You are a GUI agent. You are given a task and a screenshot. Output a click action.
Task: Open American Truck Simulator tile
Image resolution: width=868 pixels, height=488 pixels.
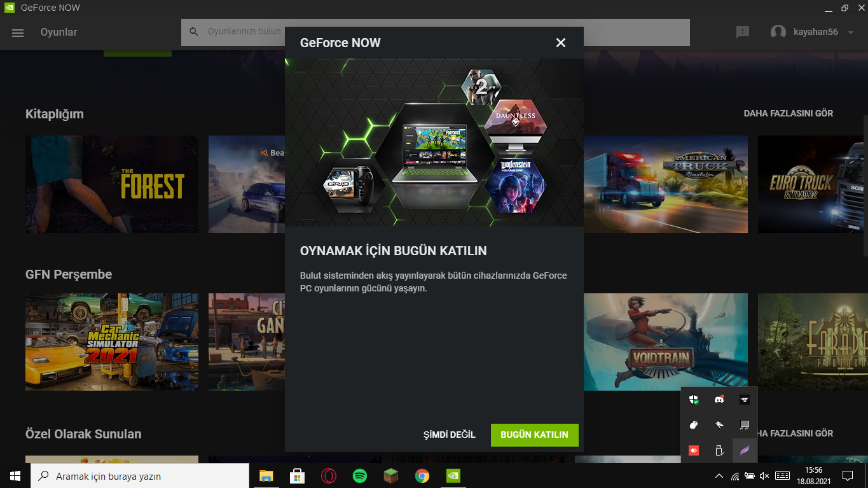click(x=666, y=184)
